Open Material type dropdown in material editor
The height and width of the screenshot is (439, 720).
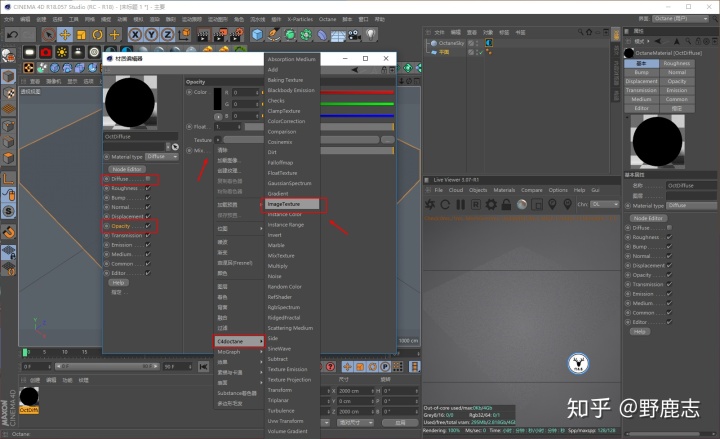[x=162, y=157]
